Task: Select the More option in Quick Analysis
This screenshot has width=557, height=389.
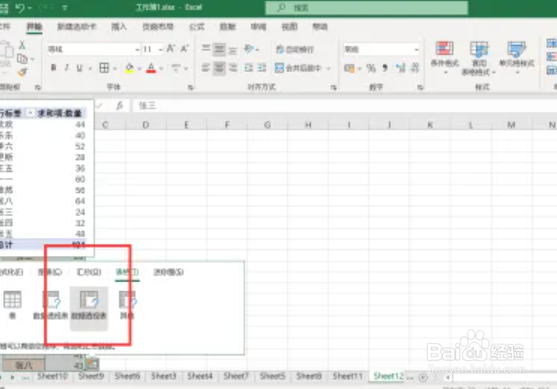Action: [128, 305]
